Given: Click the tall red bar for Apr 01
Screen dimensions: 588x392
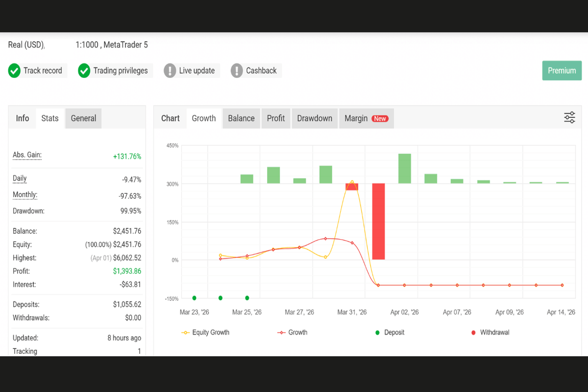Looking at the screenshot, I should tap(378, 221).
